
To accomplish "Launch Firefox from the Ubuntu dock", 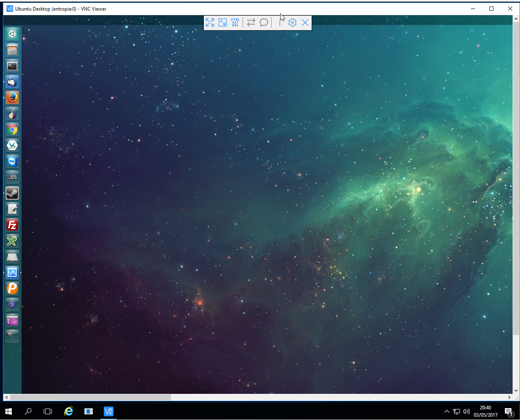I will click(12, 98).
